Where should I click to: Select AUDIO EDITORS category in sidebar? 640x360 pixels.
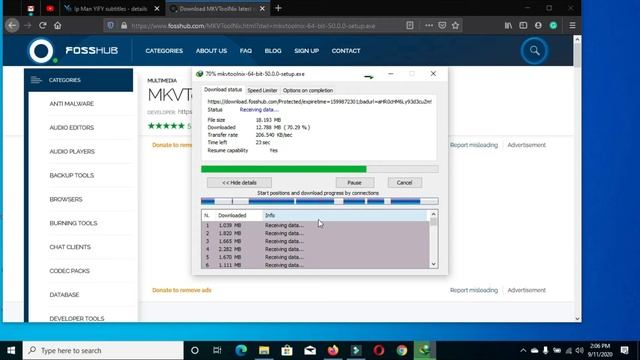(x=71, y=127)
